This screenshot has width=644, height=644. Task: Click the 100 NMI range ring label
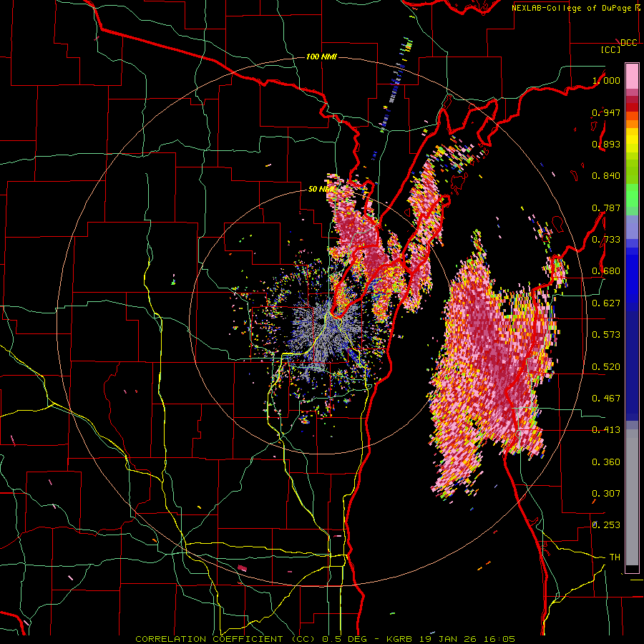click(321, 57)
